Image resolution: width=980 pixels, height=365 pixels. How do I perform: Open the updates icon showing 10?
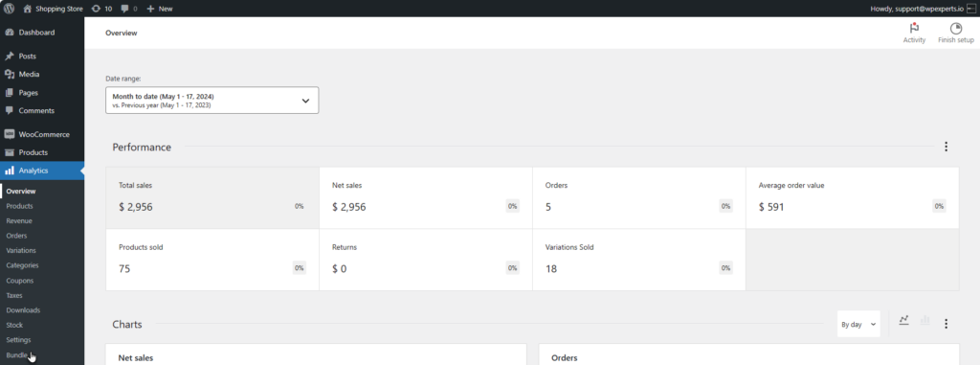(101, 9)
